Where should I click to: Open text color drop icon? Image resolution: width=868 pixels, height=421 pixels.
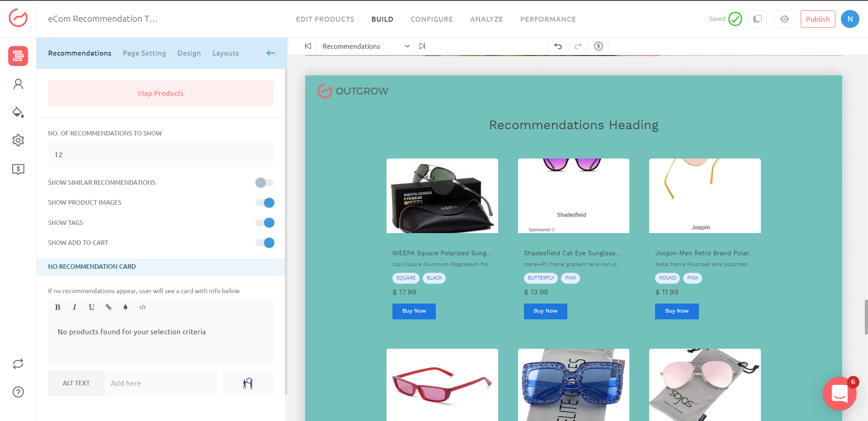tap(125, 307)
